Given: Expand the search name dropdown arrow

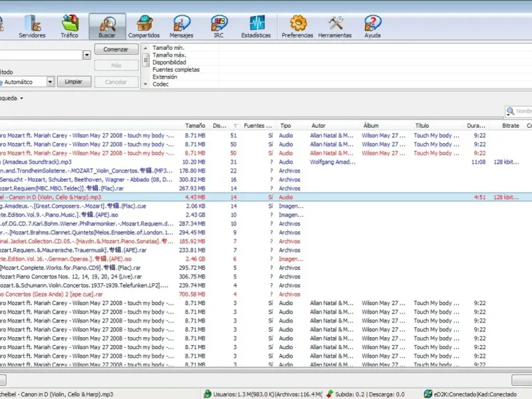Looking at the screenshot, I should point(87,55).
